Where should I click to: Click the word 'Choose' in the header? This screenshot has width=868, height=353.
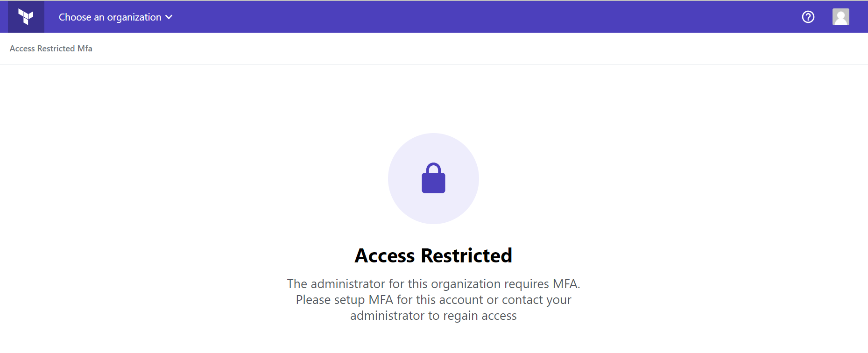[75, 17]
